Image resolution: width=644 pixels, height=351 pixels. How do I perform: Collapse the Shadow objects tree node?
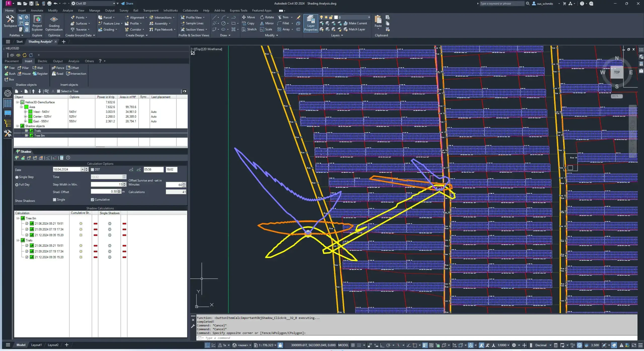17,126
